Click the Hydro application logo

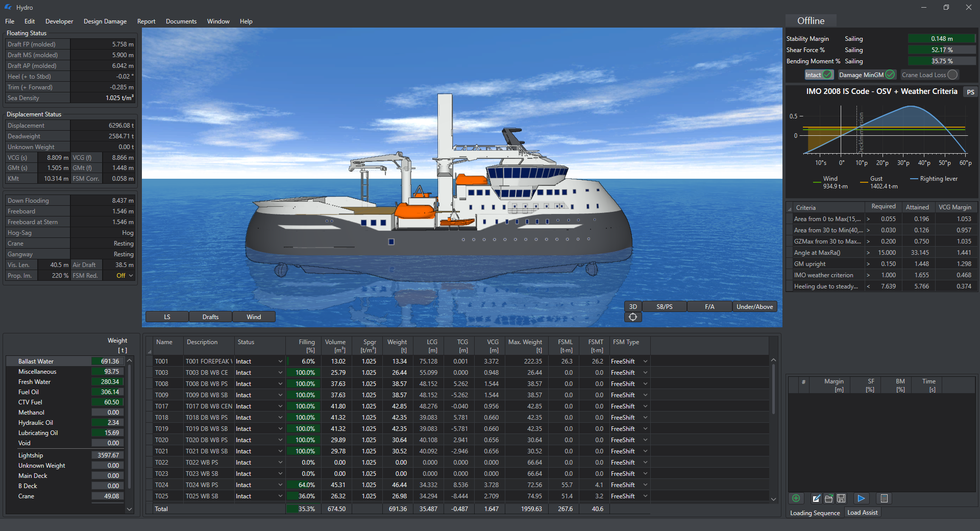coord(7,7)
